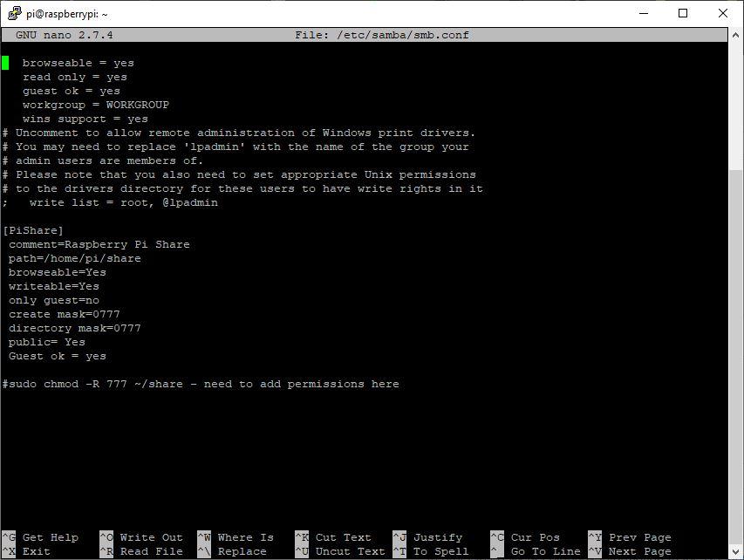
Task: Click the comment mentioning 'lpadmin' group name
Action: tap(235, 147)
